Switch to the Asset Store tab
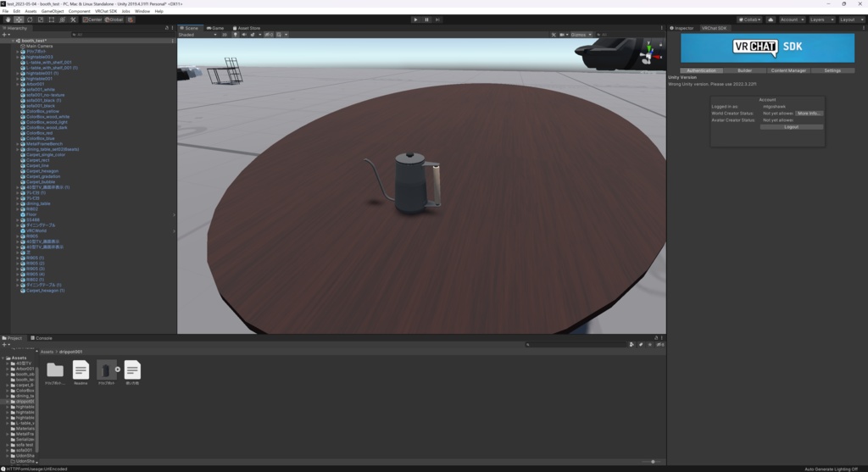This screenshot has width=868, height=472. pos(247,28)
